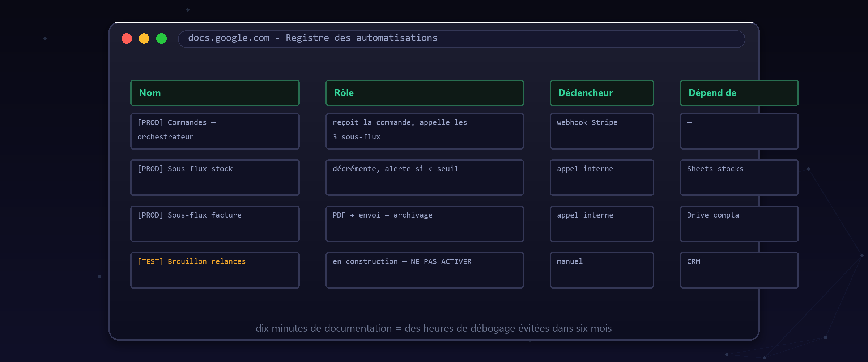
Task: Click the green maximize window dot
Action: coord(161,38)
